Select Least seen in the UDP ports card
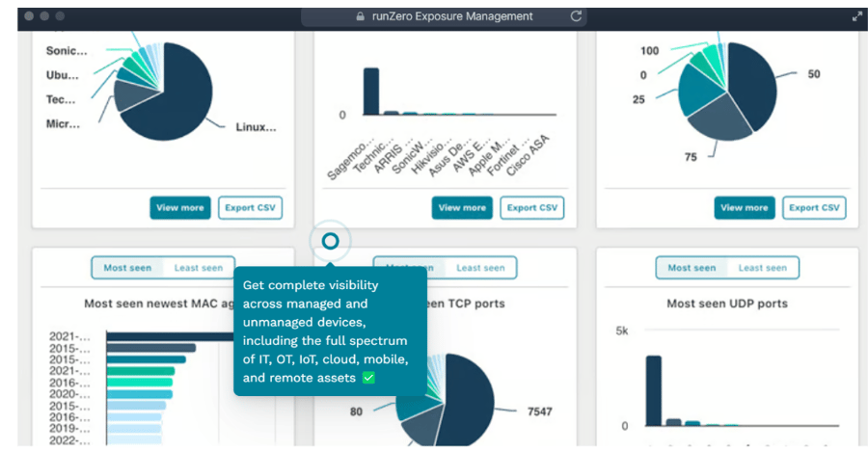The width and height of the screenshot is (868, 450). pos(762,268)
